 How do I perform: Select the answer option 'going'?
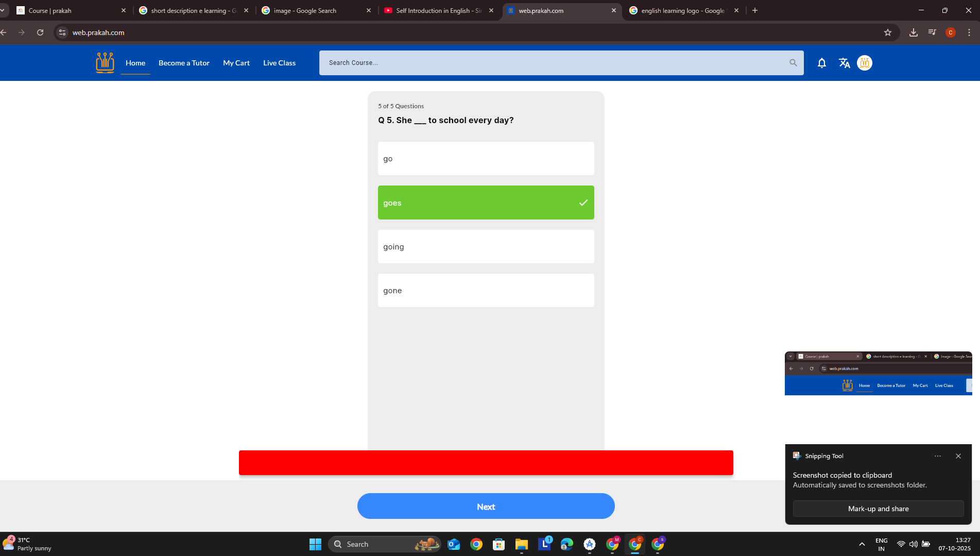(486, 247)
